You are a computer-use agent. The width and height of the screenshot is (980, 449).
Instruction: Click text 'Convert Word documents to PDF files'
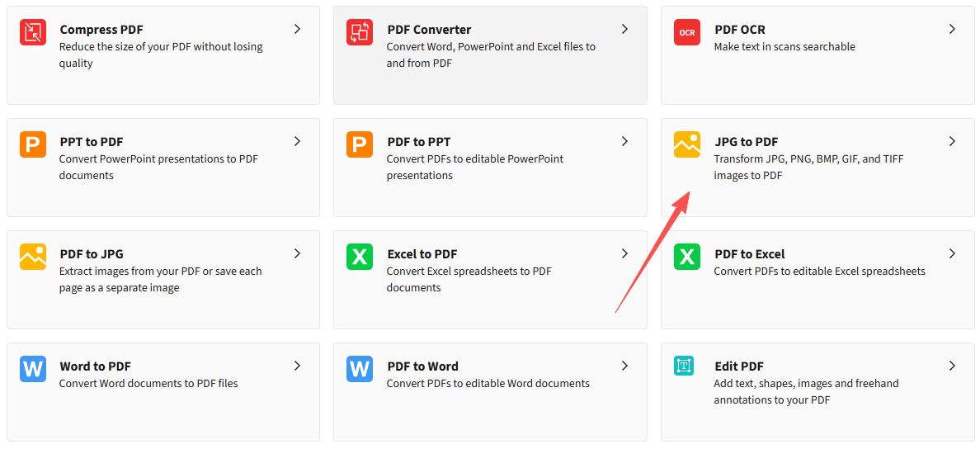pos(148,383)
